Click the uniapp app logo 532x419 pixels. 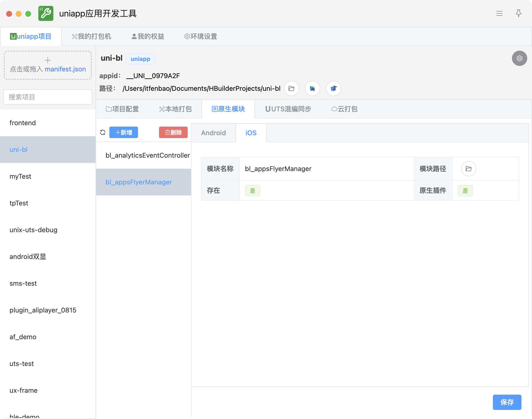(46, 13)
